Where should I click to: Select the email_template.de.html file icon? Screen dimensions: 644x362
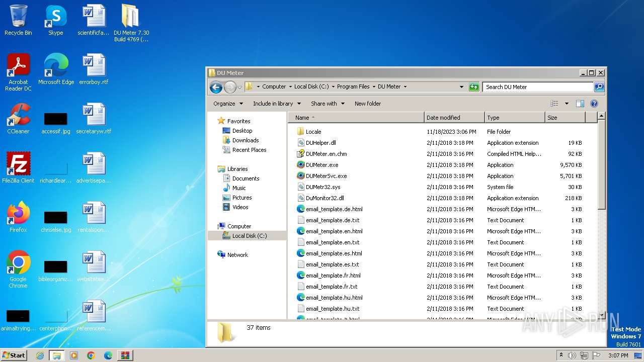pyautogui.click(x=301, y=209)
